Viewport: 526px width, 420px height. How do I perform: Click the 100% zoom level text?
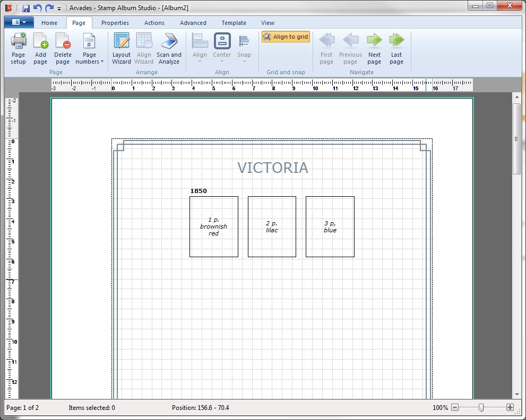tap(440, 408)
